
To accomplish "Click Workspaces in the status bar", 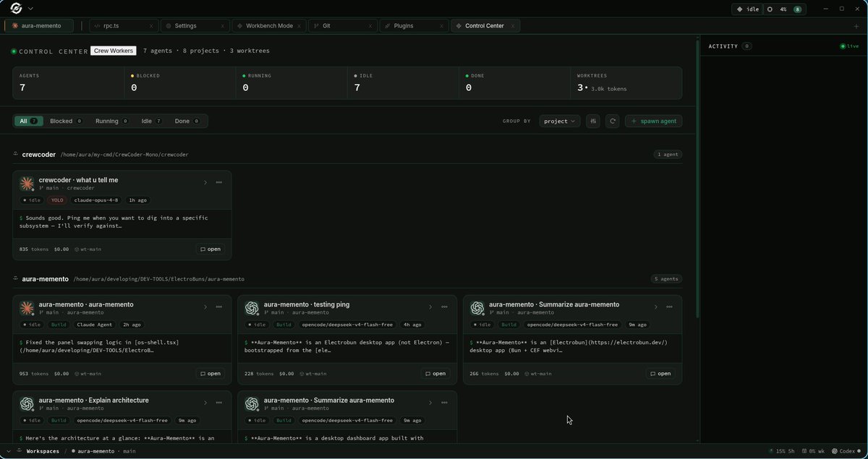I will (x=43, y=451).
